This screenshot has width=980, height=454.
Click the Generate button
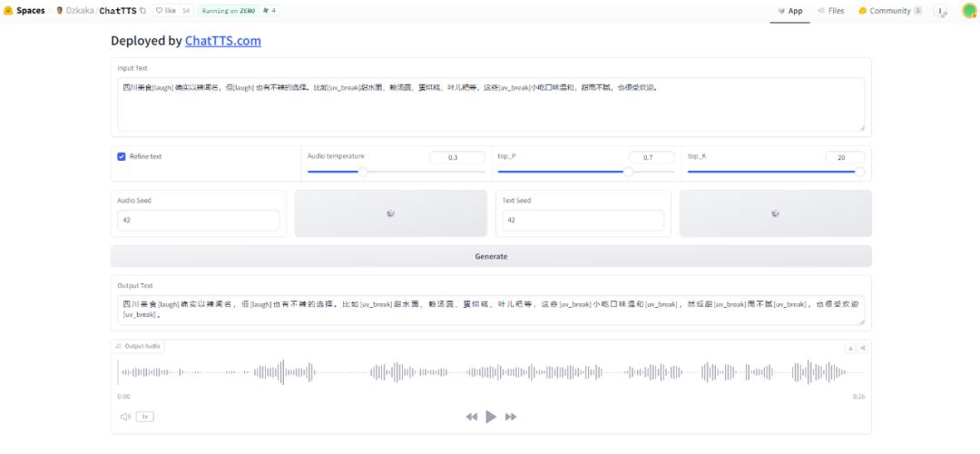[491, 256]
